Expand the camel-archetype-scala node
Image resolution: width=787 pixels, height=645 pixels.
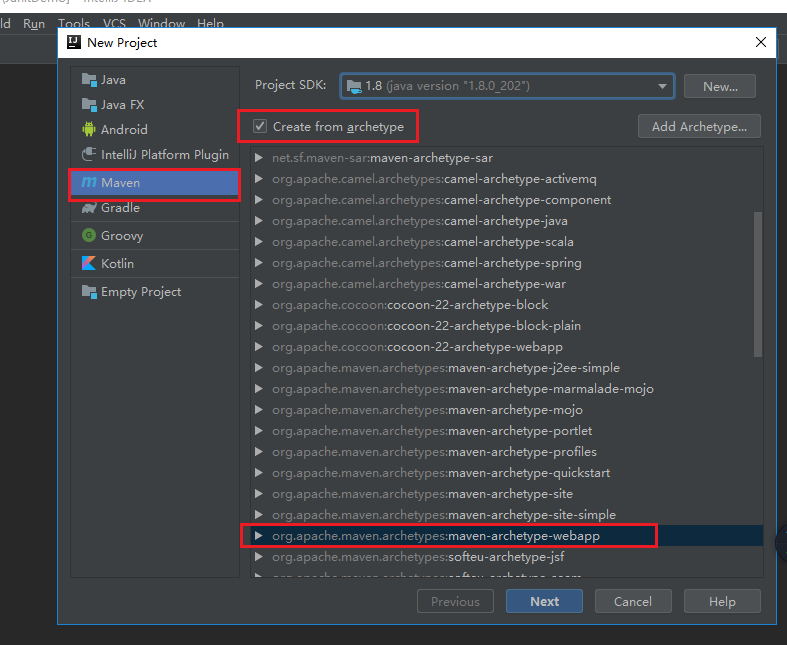(x=258, y=242)
